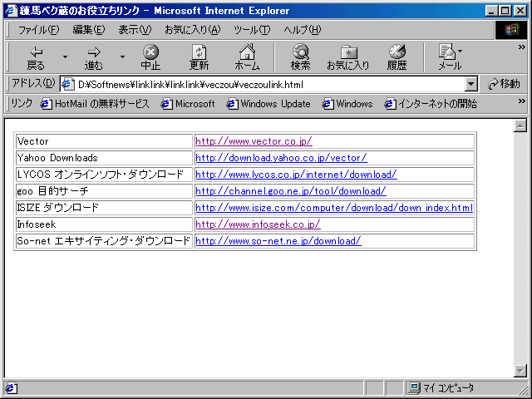Click the アドレス(D) address label
This screenshot has height=399, width=532.
(x=33, y=83)
